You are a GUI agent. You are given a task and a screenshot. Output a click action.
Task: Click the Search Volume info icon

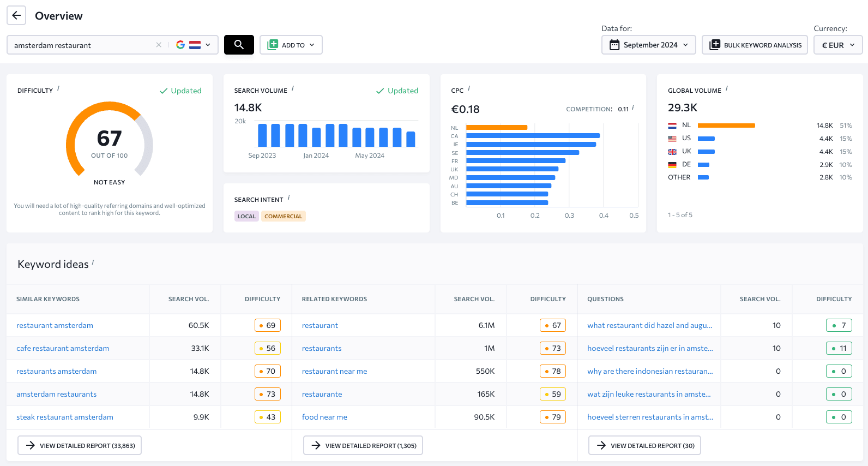pyautogui.click(x=293, y=88)
